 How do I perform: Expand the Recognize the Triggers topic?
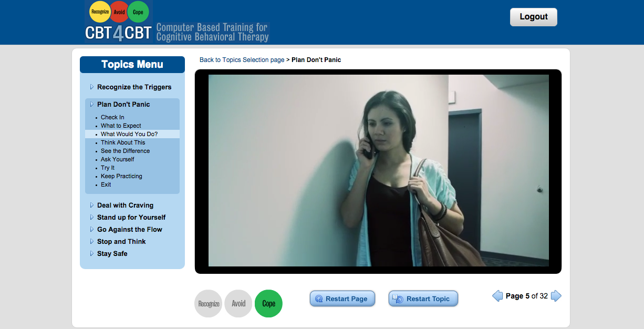pos(134,87)
